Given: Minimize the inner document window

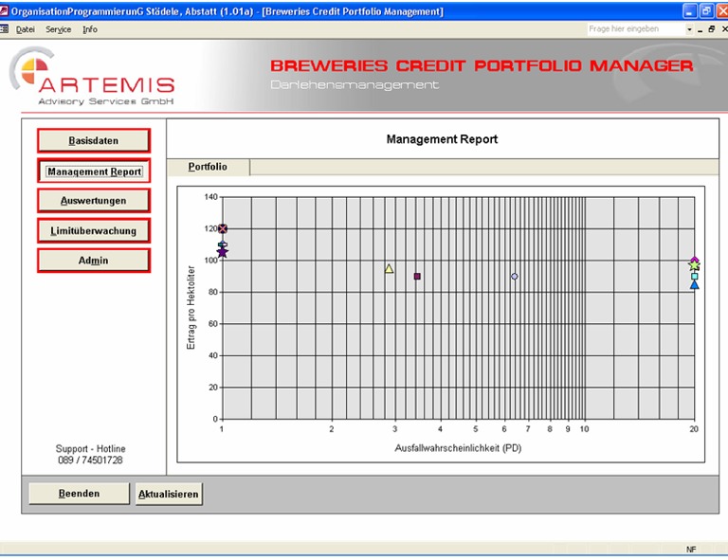Looking at the screenshot, I should point(701,29).
